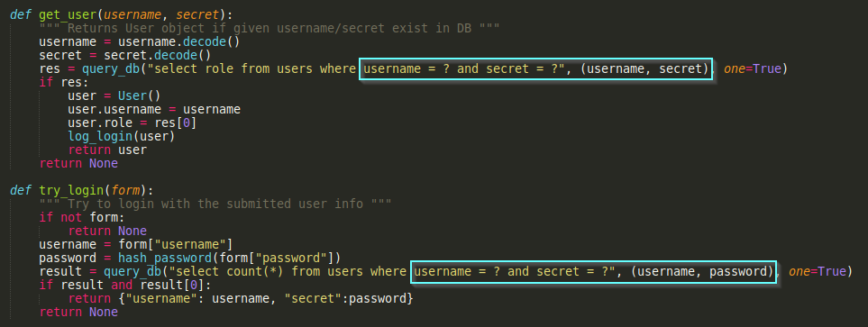Click the hash_password function call
This screenshot has height=327, width=868.
click(230, 258)
